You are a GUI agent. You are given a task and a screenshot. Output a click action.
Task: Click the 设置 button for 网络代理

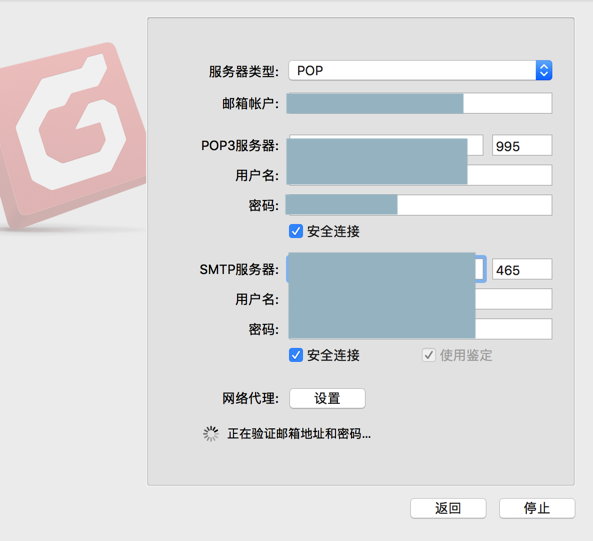pyautogui.click(x=327, y=398)
